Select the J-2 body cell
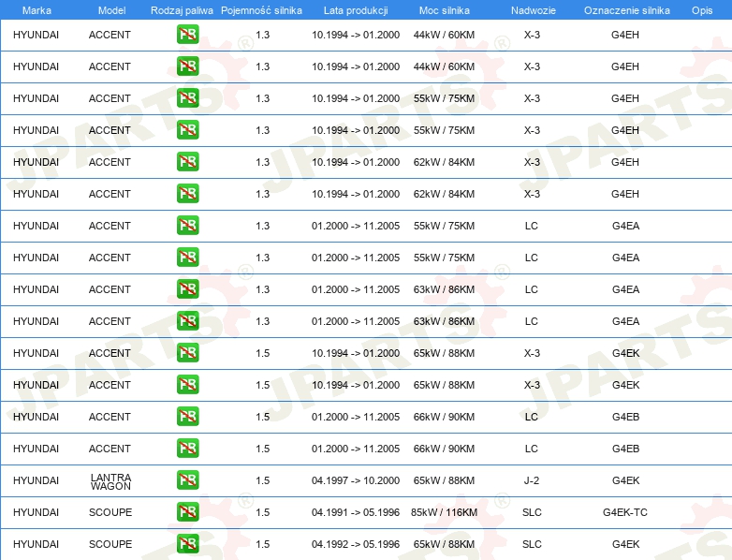Viewport: 732px width, 560px height. coord(532,480)
